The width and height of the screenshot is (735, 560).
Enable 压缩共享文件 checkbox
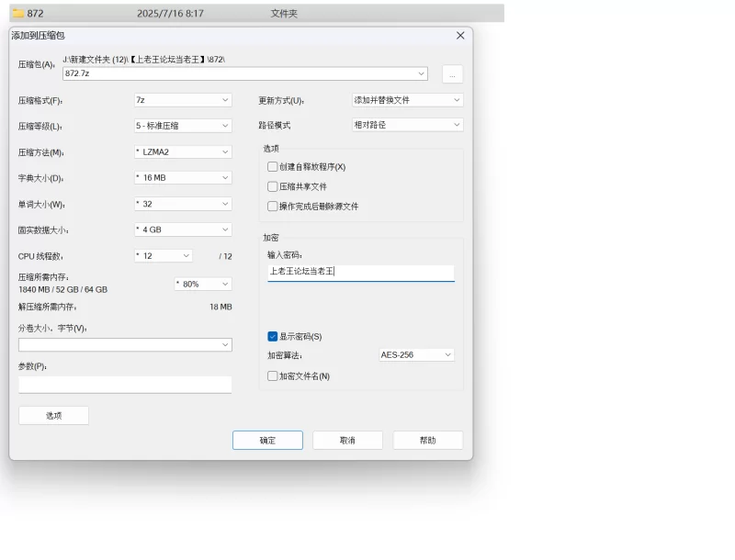(x=272, y=186)
